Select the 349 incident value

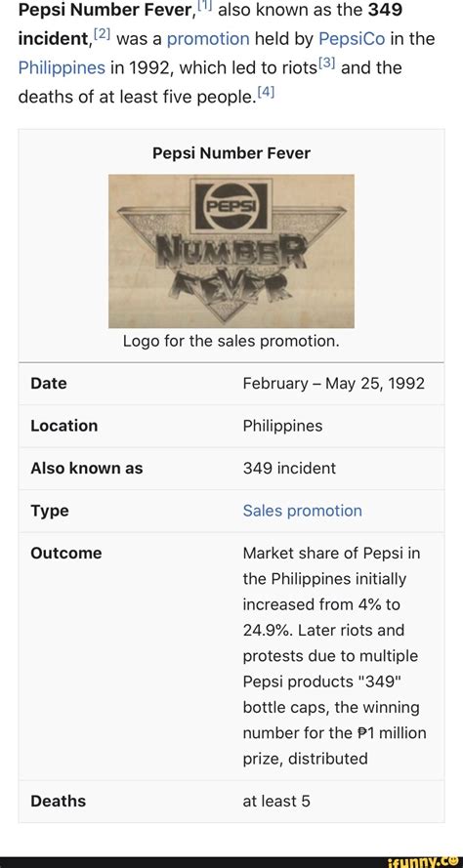coord(289,468)
